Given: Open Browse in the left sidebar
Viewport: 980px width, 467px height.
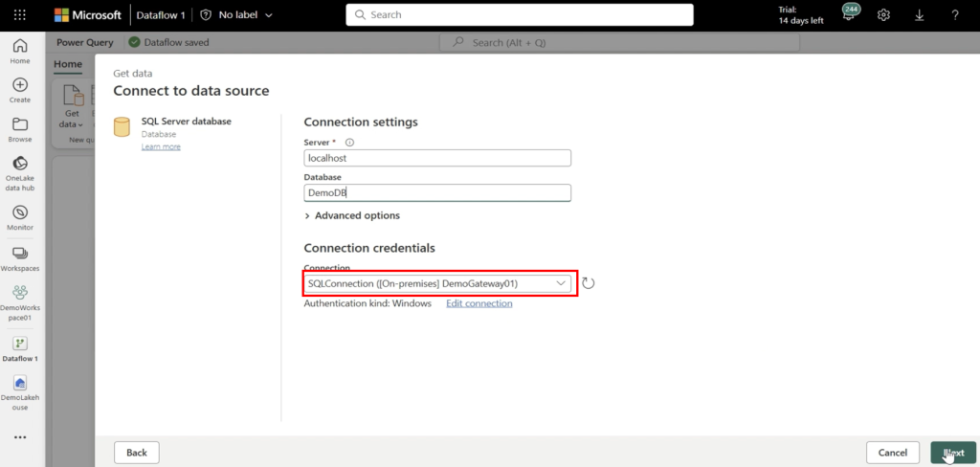Looking at the screenshot, I should (x=20, y=129).
